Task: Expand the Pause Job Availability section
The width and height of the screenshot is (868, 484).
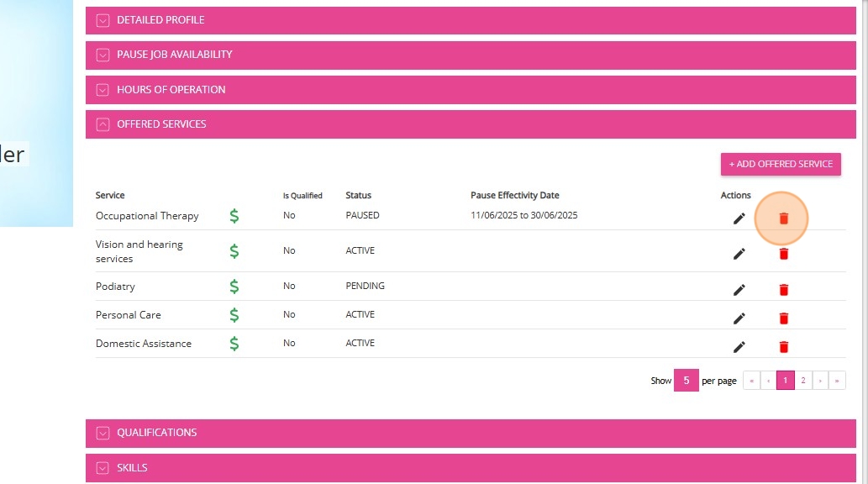Action: pyautogui.click(x=471, y=55)
